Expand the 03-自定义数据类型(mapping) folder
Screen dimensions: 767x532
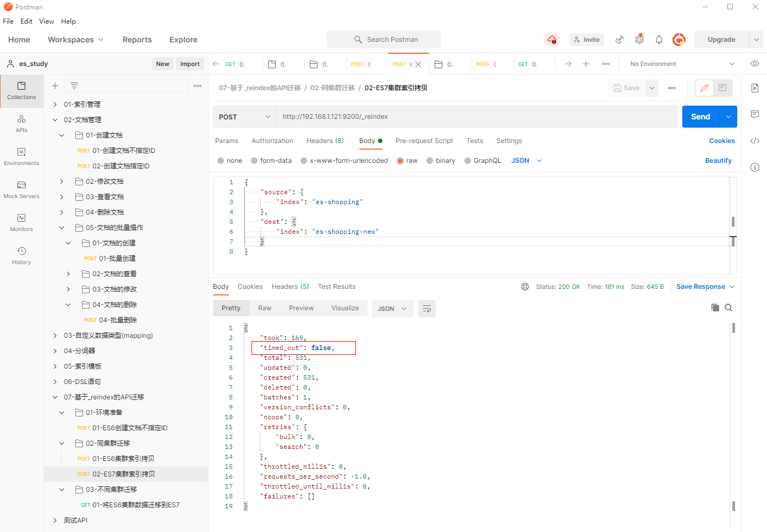[55, 336]
